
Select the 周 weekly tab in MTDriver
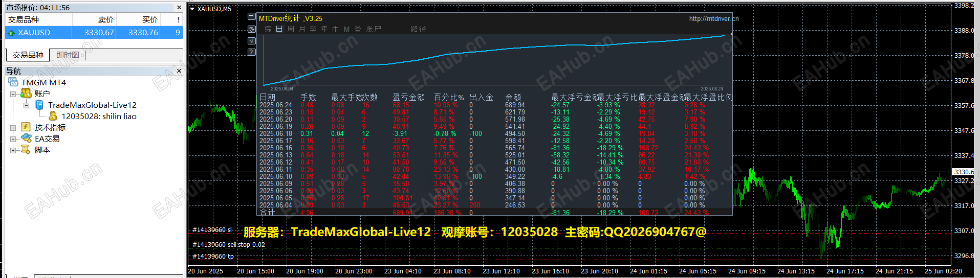click(291, 29)
